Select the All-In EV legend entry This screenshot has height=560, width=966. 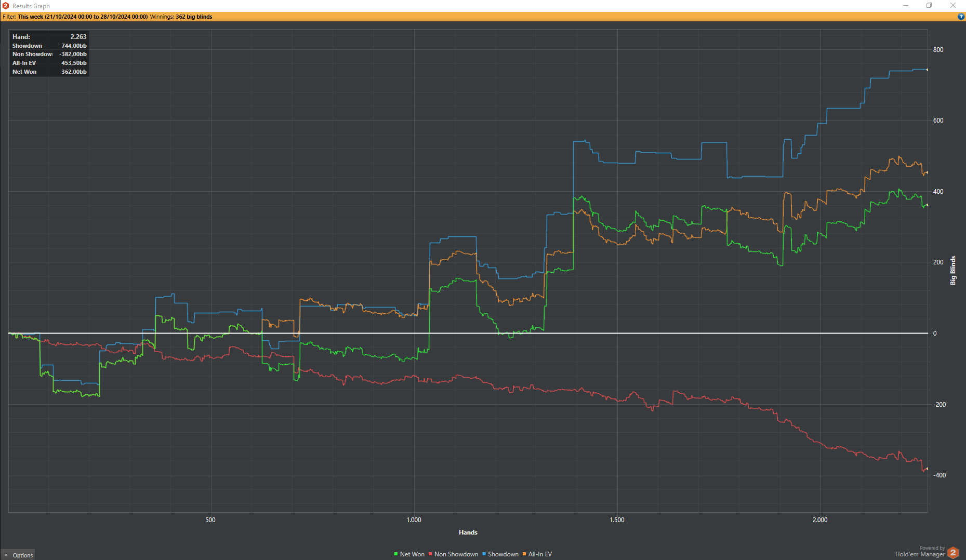[x=537, y=554]
